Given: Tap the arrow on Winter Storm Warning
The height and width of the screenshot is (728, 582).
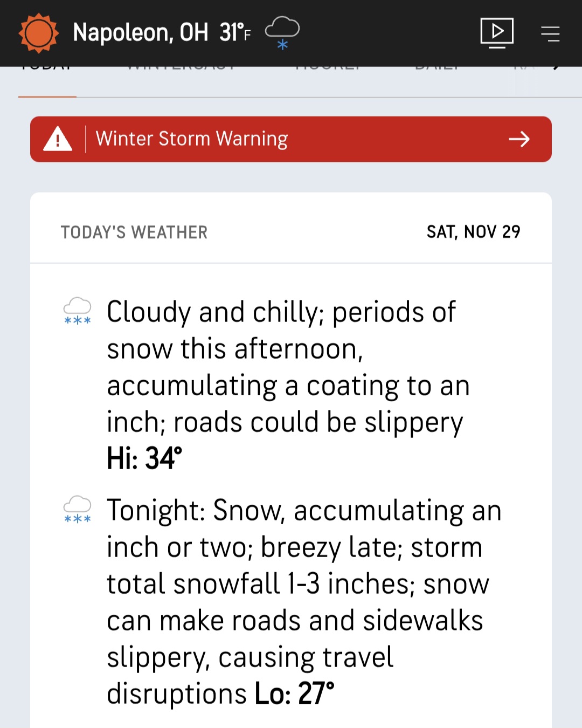Looking at the screenshot, I should [519, 139].
